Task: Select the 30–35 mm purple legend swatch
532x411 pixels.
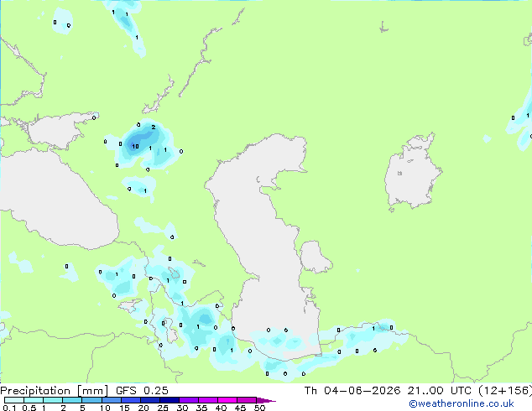Action: click(x=188, y=400)
